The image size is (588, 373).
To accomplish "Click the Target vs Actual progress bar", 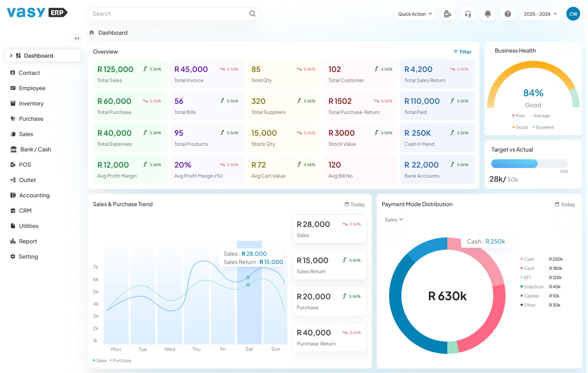I will pyautogui.click(x=529, y=164).
